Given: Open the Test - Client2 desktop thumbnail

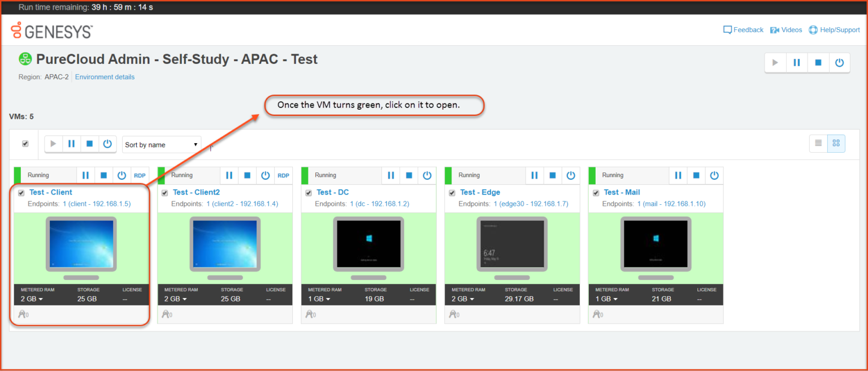Looking at the screenshot, I should 225,244.
